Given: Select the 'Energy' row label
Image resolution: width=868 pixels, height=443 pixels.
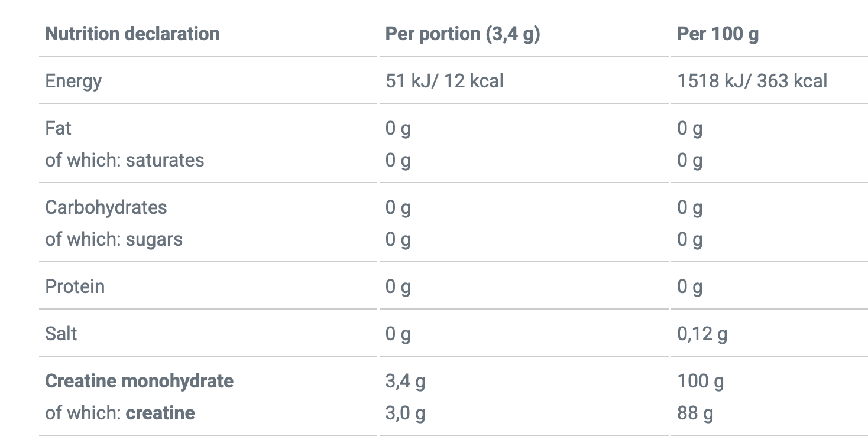Looking at the screenshot, I should click(x=73, y=81).
